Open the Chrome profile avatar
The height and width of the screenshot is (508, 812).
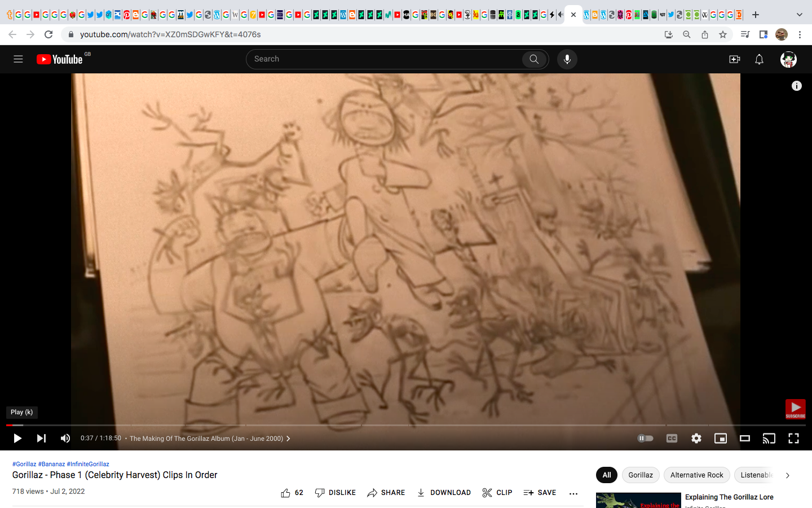coord(782,34)
